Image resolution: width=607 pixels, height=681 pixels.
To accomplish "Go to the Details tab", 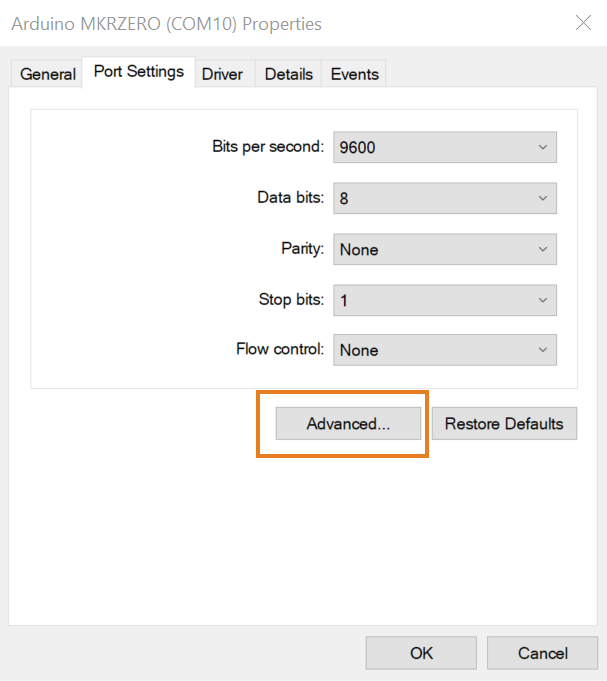I will click(288, 74).
